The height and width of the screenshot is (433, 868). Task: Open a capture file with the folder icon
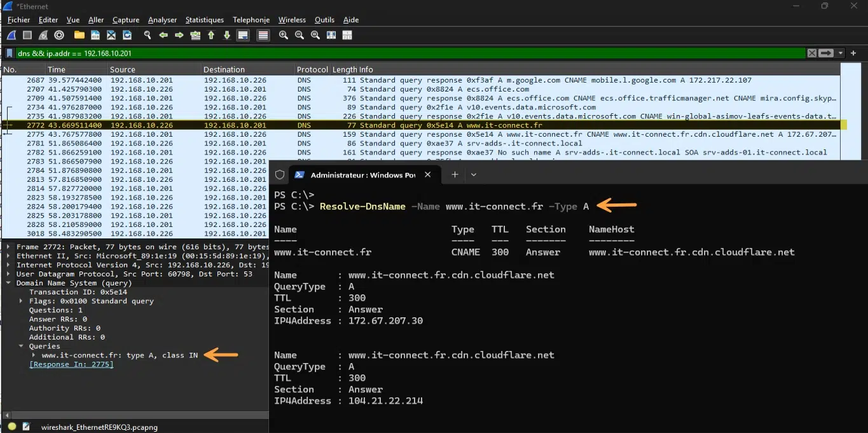[x=79, y=35]
